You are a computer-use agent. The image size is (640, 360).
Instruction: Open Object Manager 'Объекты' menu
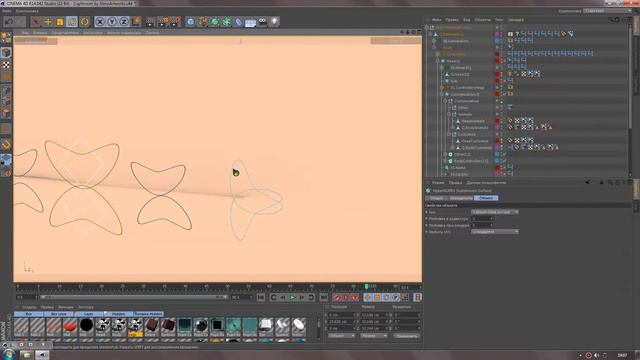click(482, 20)
